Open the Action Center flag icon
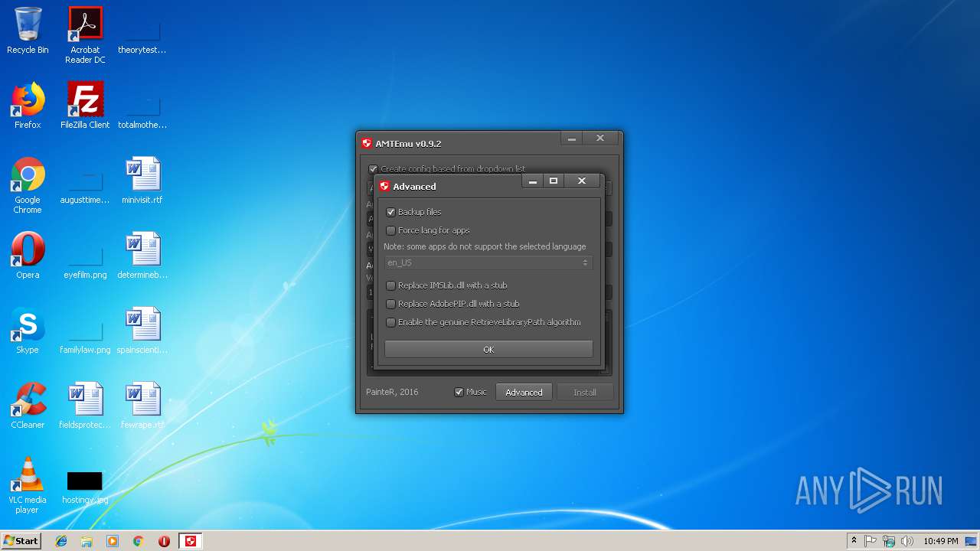 point(871,541)
